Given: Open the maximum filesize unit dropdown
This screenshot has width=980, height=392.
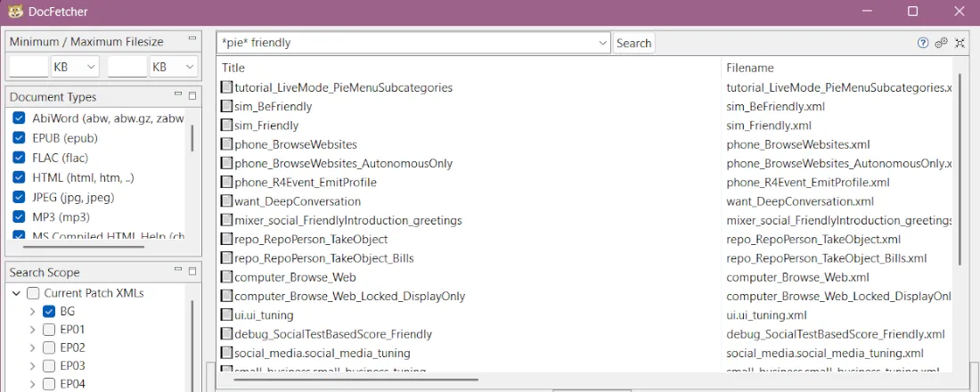Looking at the screenshot, I should (173, 67).
